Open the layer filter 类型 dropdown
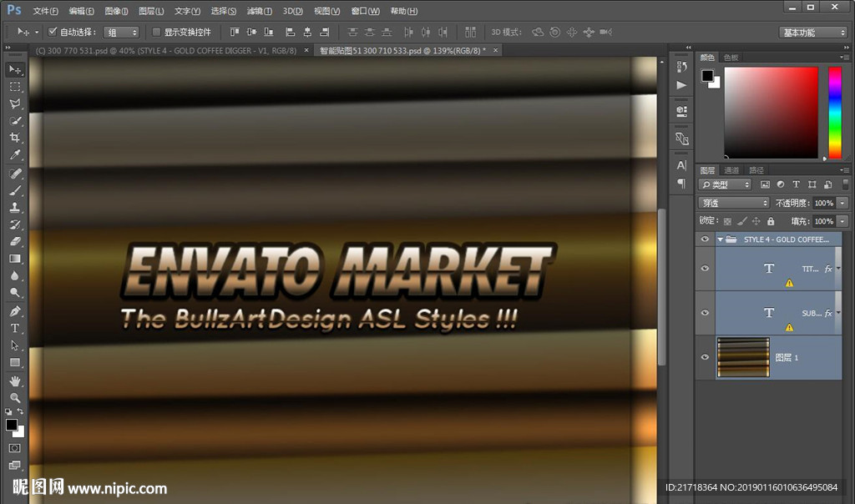Screen dimensions: 855x504 click(726, 184)
